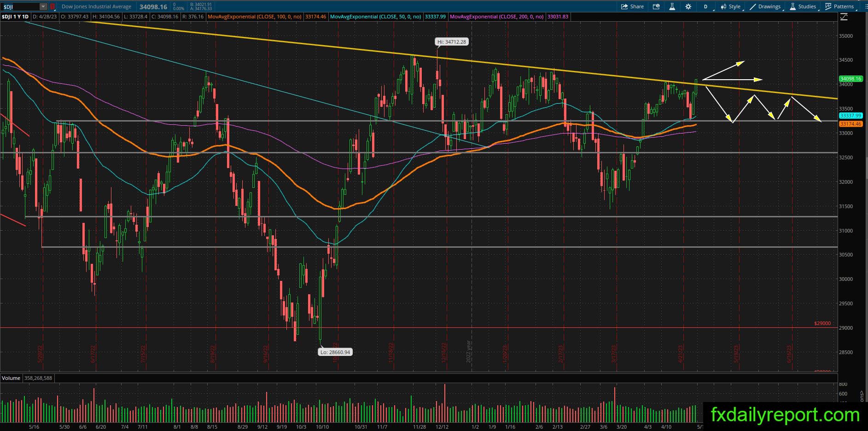868x431 pixels.
Task: Click the 28500 price axis label
Action: coord(846,352)
